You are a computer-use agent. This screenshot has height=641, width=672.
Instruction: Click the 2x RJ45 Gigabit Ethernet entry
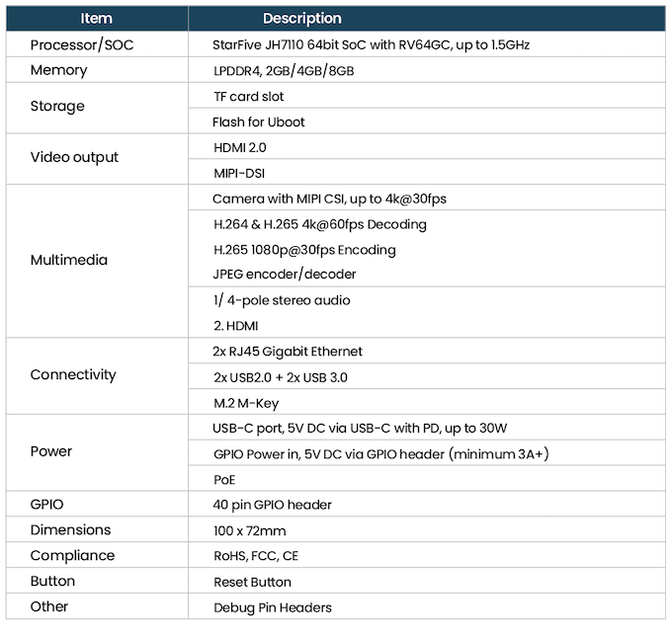288,352
